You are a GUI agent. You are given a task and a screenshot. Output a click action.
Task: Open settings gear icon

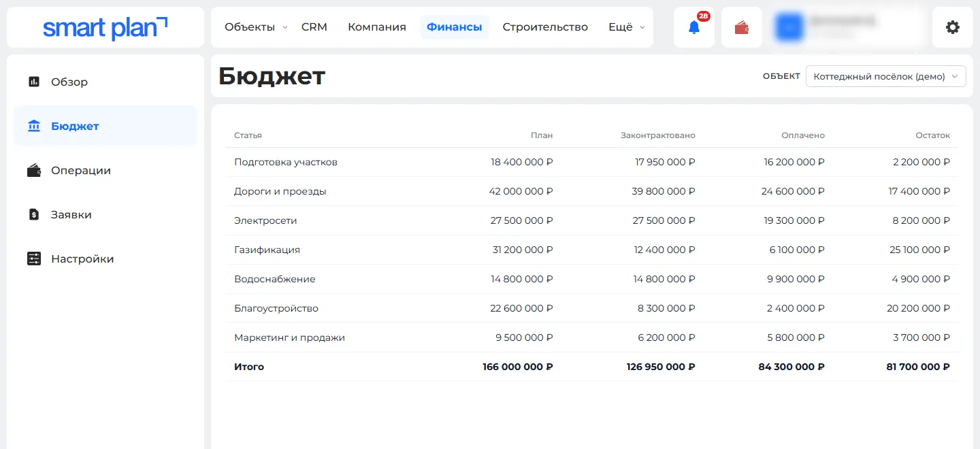pos(953,27)
